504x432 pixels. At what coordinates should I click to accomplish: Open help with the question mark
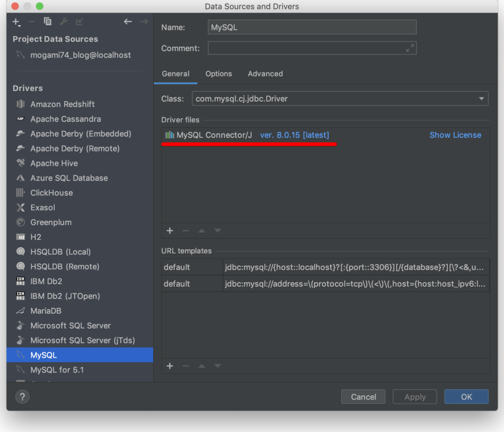click(22, 397)
